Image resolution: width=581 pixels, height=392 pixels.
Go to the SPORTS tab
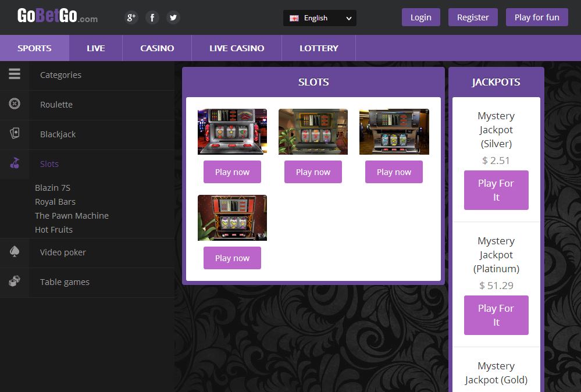tap(34, 48)
